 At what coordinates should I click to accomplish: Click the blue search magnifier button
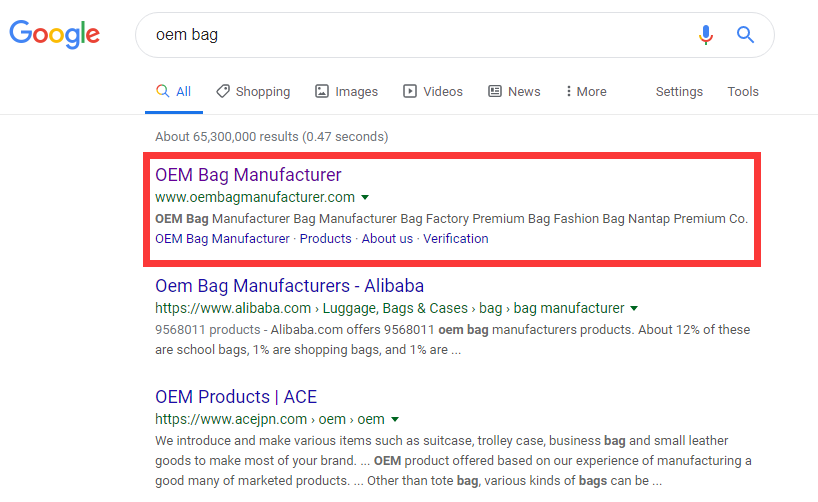pyautogui.click(x=745, y=35)
